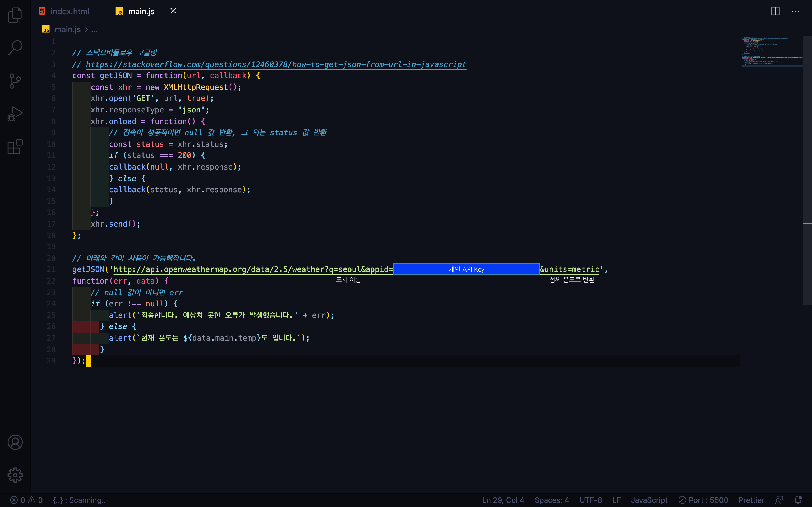Click the notifications bell icon in the status bar

click(x=798, y=500)
